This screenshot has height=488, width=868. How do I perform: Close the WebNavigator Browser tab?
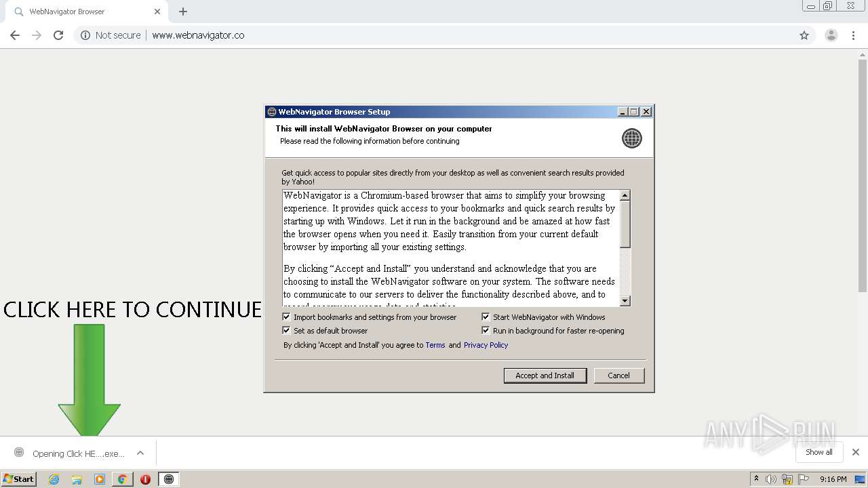pos(157,12)
